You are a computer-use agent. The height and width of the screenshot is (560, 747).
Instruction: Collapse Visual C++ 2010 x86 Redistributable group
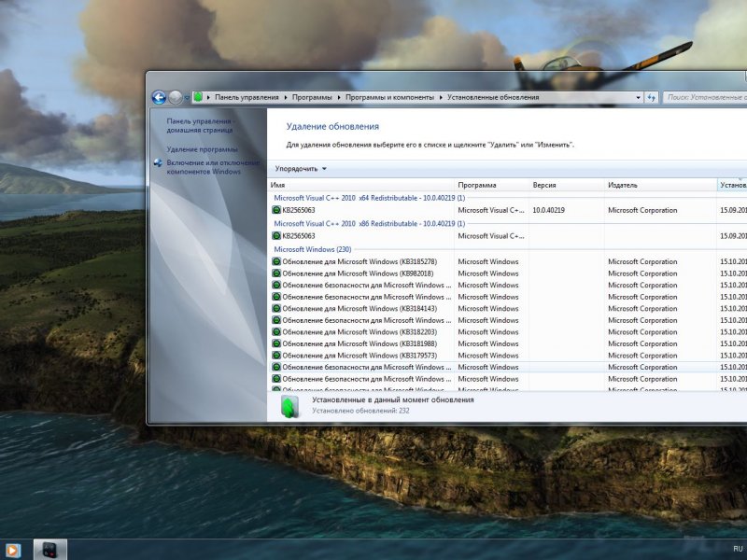[369, 223]
